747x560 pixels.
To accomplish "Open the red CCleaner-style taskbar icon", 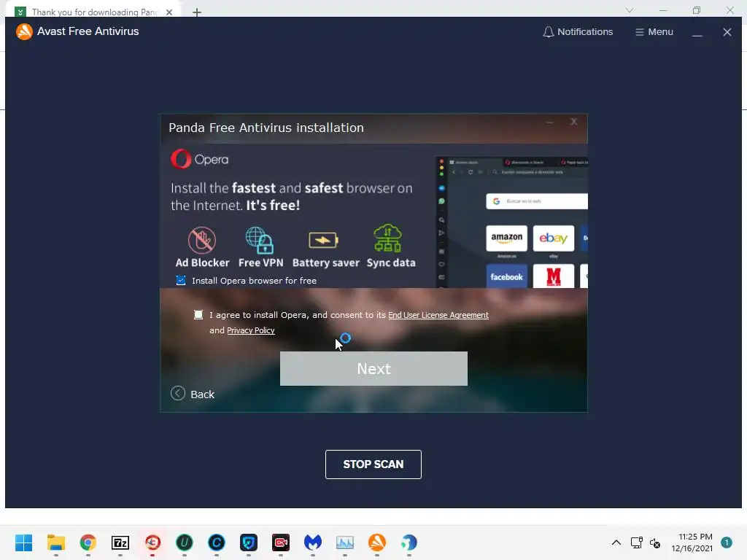I will (x=152, y=542).
